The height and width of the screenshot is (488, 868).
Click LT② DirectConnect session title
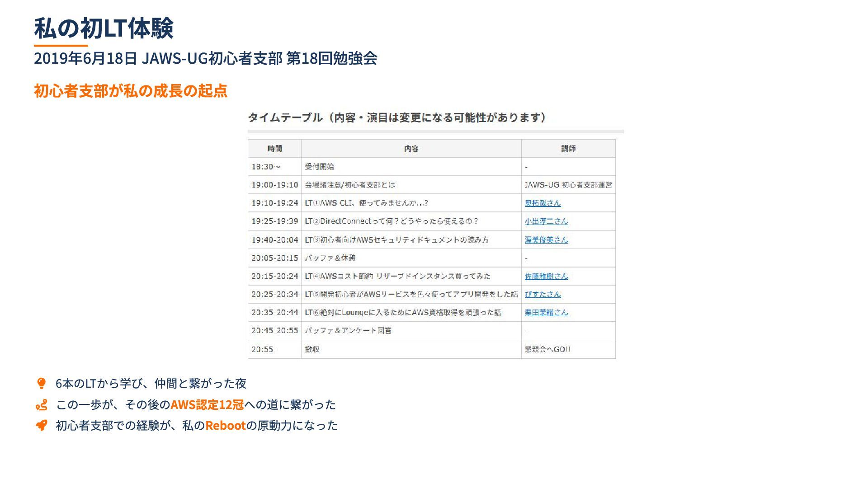(x=391, y=221)
